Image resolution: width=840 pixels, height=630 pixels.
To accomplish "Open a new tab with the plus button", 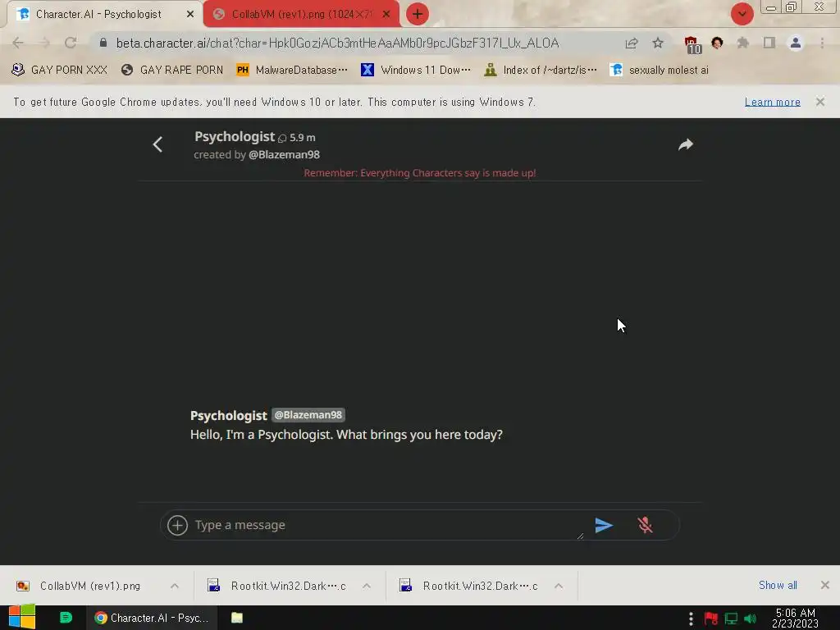I will 418,15.
